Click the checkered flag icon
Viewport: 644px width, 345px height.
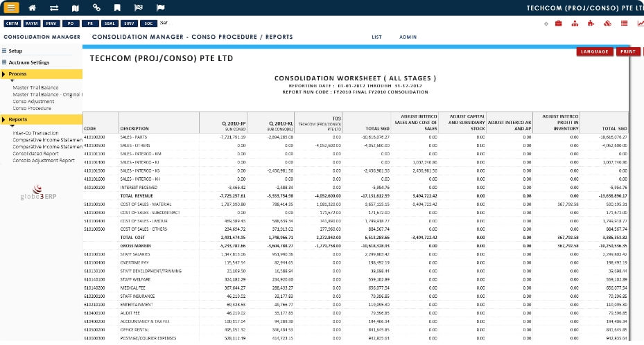click(x=139, y=8)
